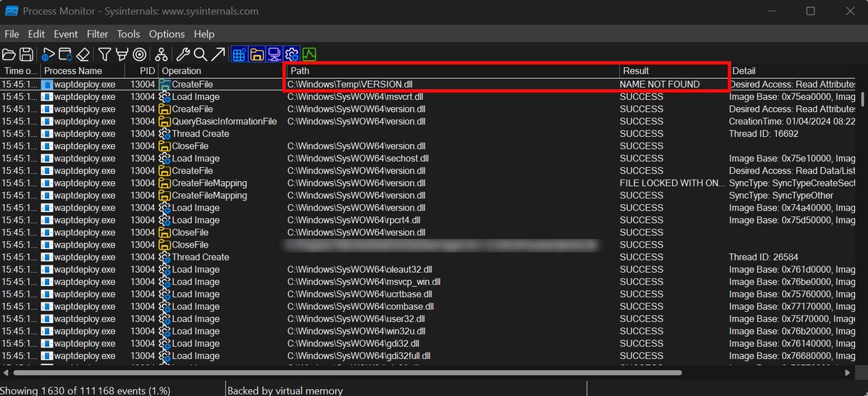Click the Image Base: 0x75e10000 detail
The image size is (868, 396).
click(x=793, y=159)
